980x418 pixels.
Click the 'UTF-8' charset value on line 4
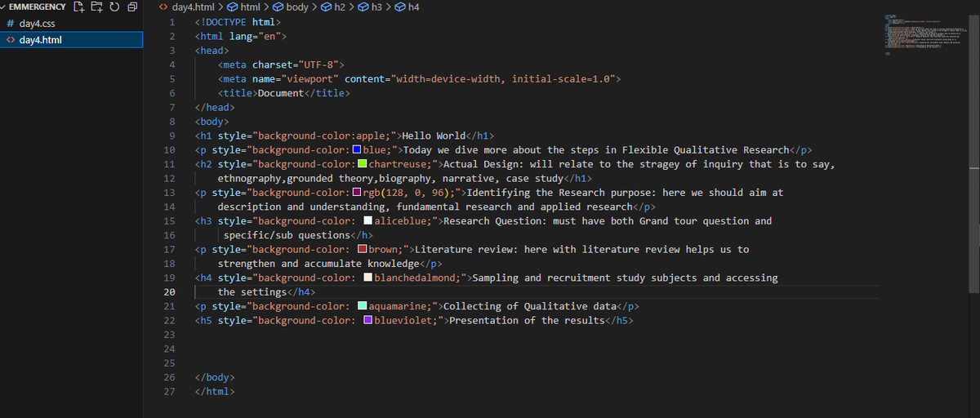[321, 64]
